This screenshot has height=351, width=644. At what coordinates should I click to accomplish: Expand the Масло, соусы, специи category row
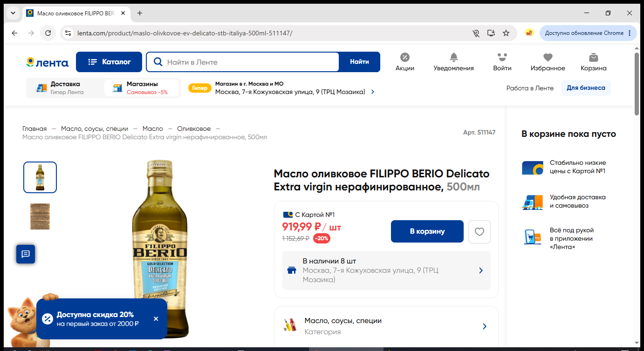tap(386, 326)
